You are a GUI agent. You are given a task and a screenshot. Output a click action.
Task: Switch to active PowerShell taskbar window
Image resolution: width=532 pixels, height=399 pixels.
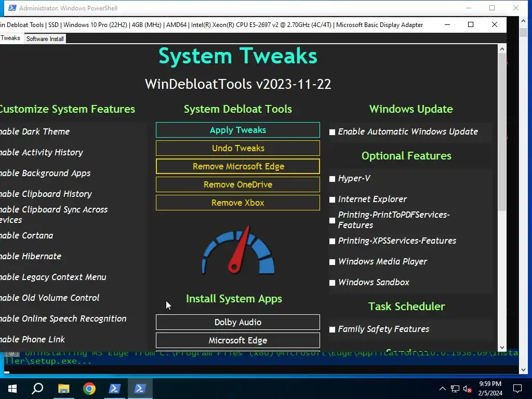pos(140,389)
